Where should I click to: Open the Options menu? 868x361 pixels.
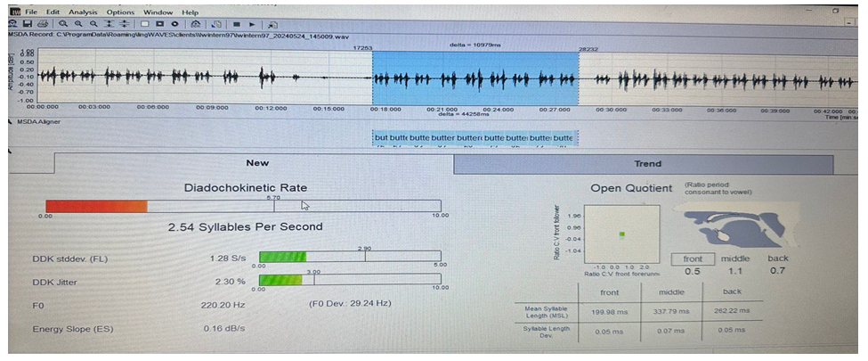tap(120, 12)
